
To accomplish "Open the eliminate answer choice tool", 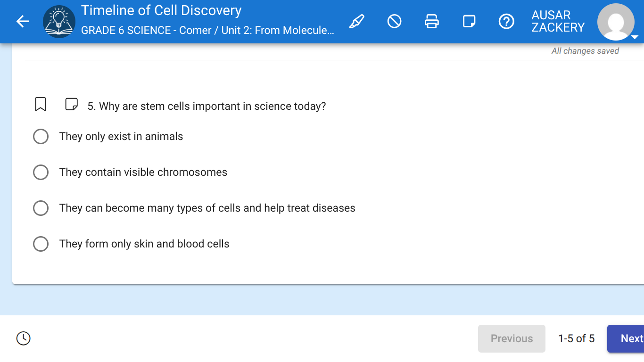I will [x=395, y=21].
